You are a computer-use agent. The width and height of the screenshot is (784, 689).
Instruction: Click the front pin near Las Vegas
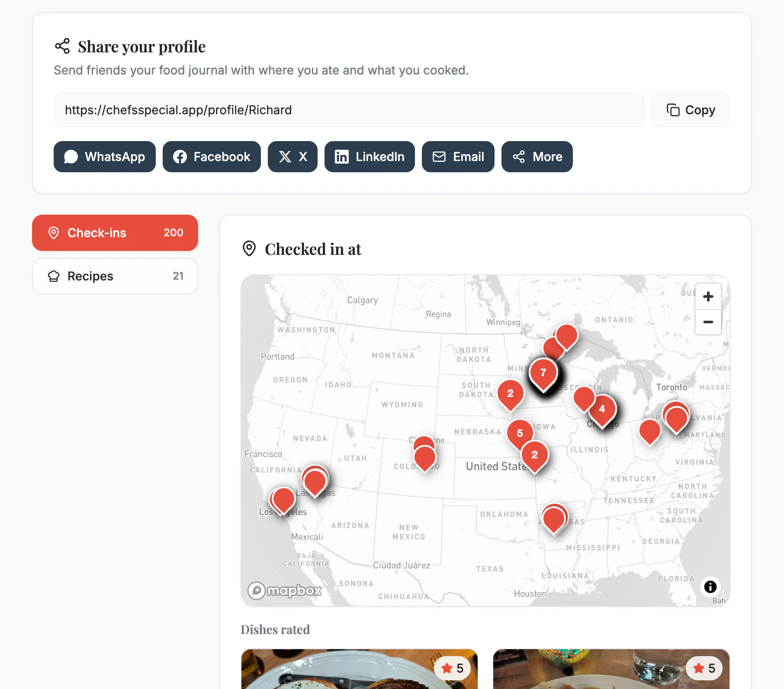click(315, 483)
